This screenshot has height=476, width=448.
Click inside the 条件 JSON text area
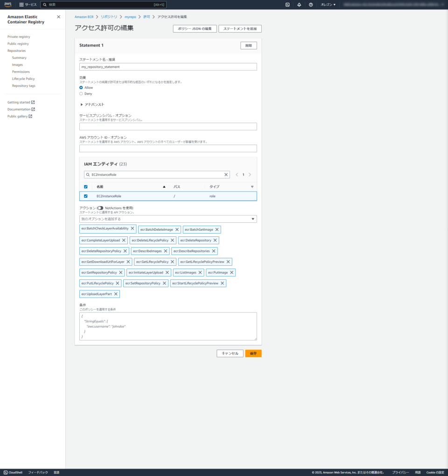tap(168, 326)
